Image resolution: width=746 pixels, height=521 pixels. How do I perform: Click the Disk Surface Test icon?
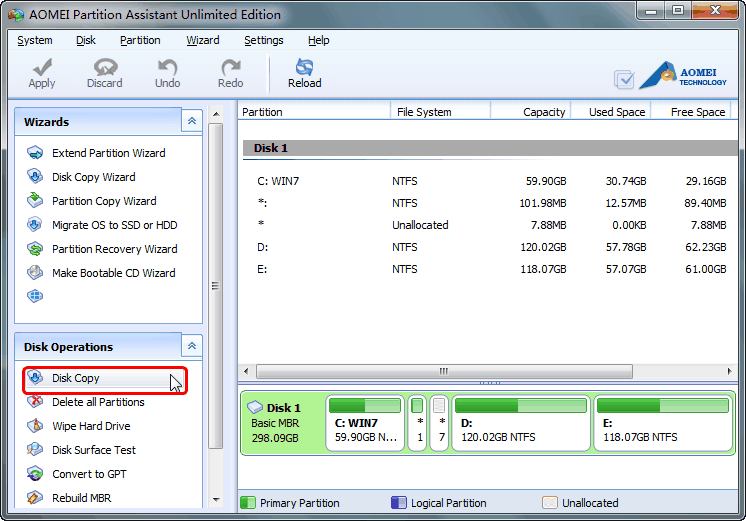tap(35, 450)
